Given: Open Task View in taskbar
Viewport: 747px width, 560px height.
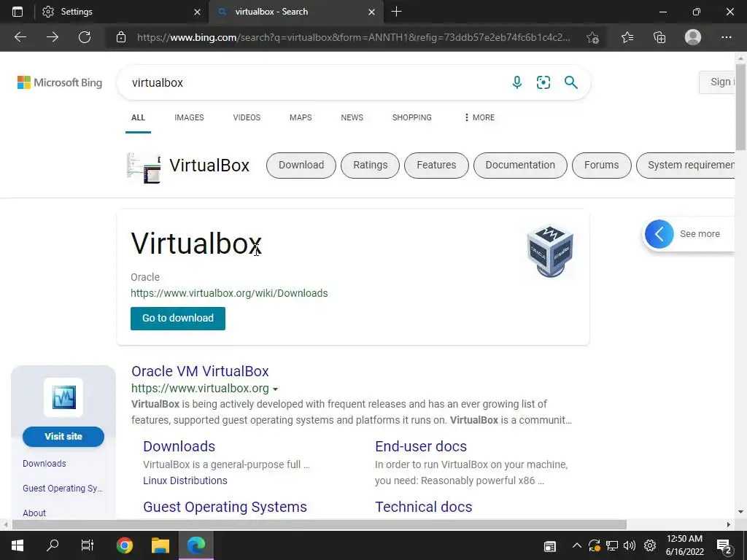Looking at the screenshot, I should (88, 545).
